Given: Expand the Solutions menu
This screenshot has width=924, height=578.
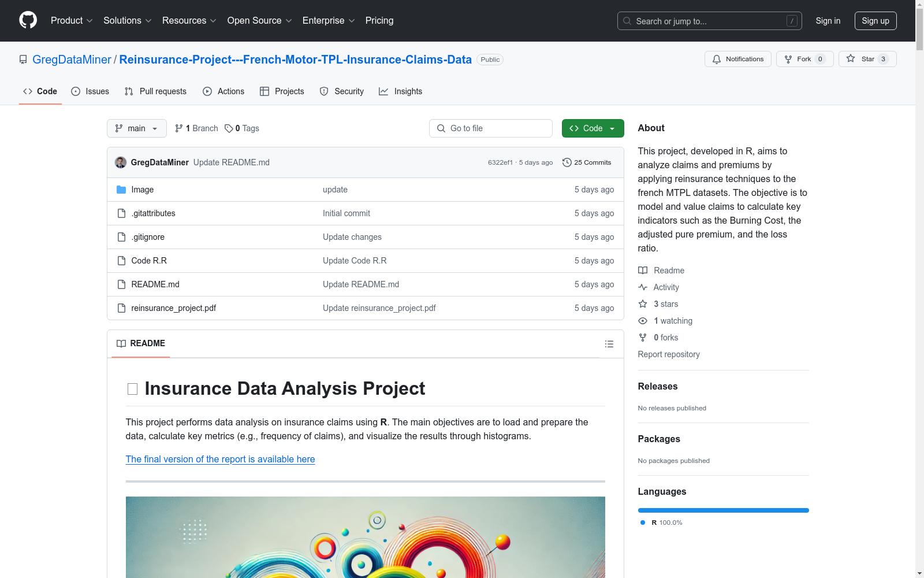Looking at the screenshot, I should coord(128,21).
